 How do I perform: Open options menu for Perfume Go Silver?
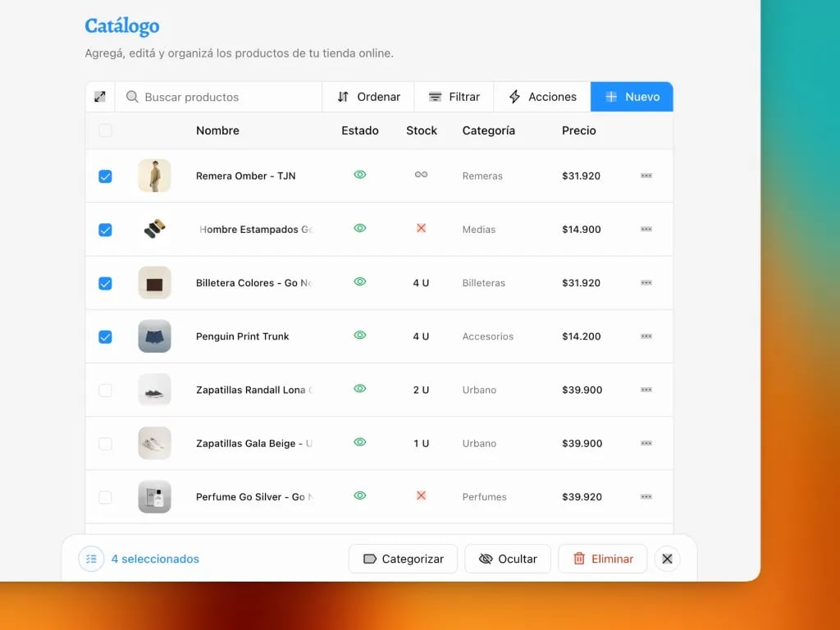646,496
